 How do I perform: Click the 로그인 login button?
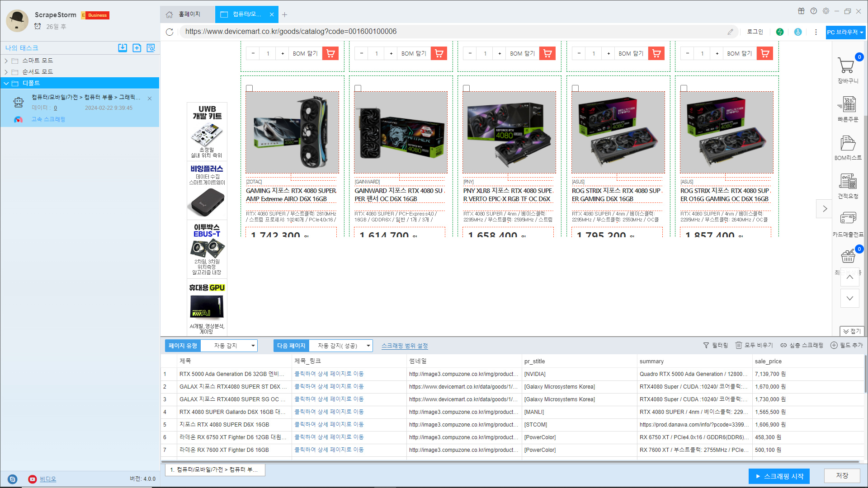755,32
